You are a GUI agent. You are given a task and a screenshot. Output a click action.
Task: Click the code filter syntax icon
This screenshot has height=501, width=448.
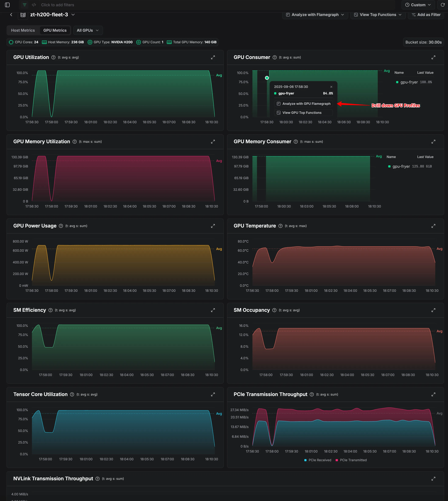[x=34, y=5]
